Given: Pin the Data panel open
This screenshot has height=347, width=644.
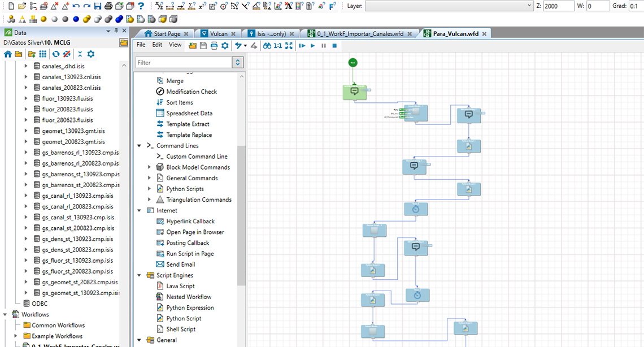Looking at the screenshot, I should (x=116, y=31).
